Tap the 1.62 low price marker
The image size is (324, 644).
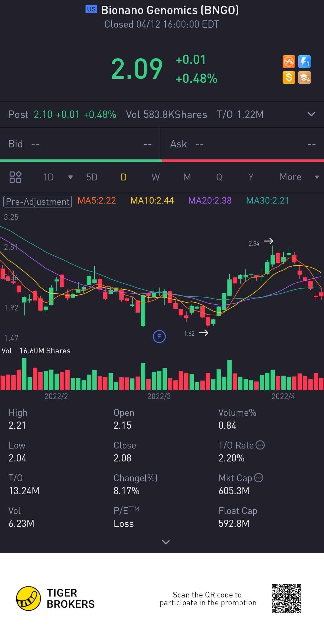coord(196,333)
